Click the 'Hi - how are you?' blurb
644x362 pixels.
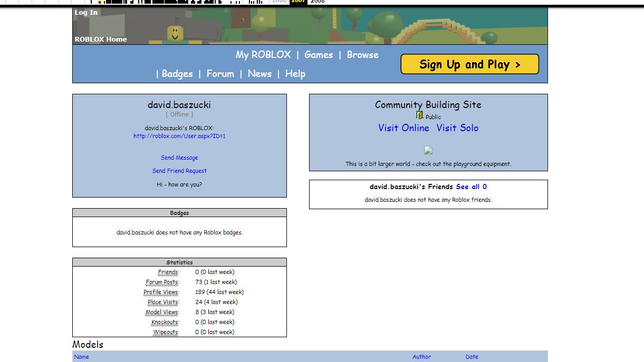click(x=179, y=184)
